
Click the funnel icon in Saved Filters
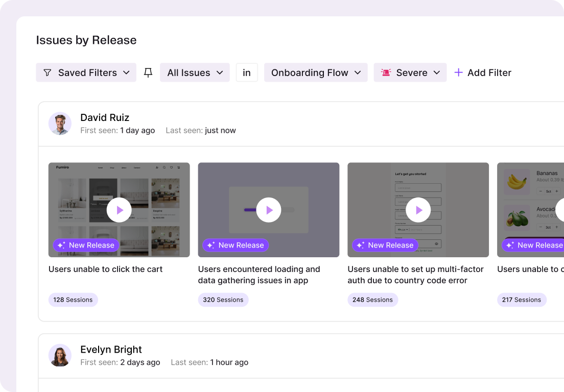[47, 72]
